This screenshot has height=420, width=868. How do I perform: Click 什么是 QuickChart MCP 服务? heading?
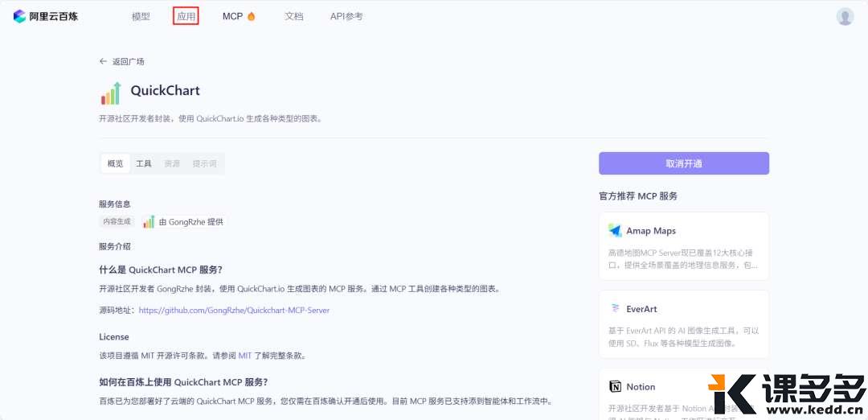[161, 270]
